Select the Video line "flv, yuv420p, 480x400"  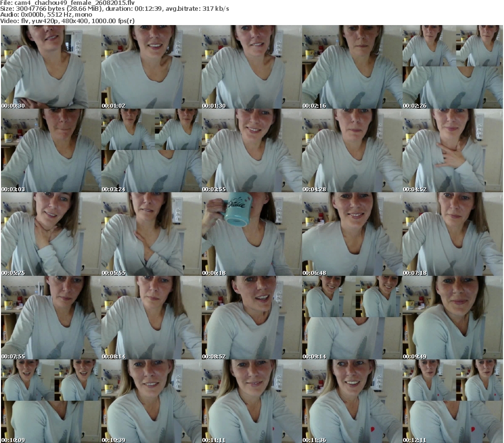67,21
